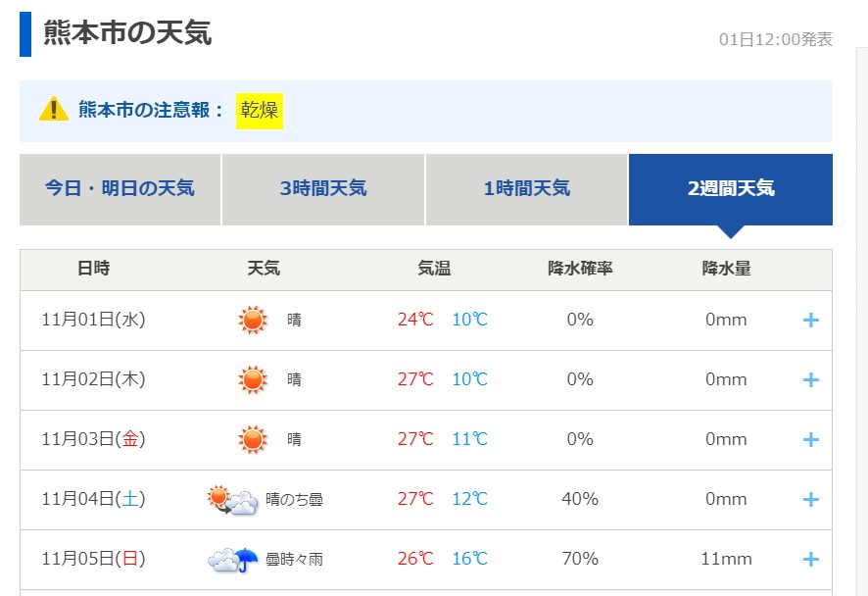The width and height of the screenshot is (868, 596).
Task: Click the sunny icon for 11月02日
Action: [x=253, y=380]
